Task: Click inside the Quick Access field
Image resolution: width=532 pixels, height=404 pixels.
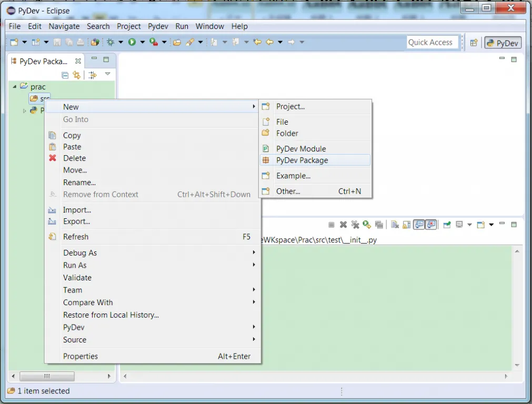Action: coord(432,43)
